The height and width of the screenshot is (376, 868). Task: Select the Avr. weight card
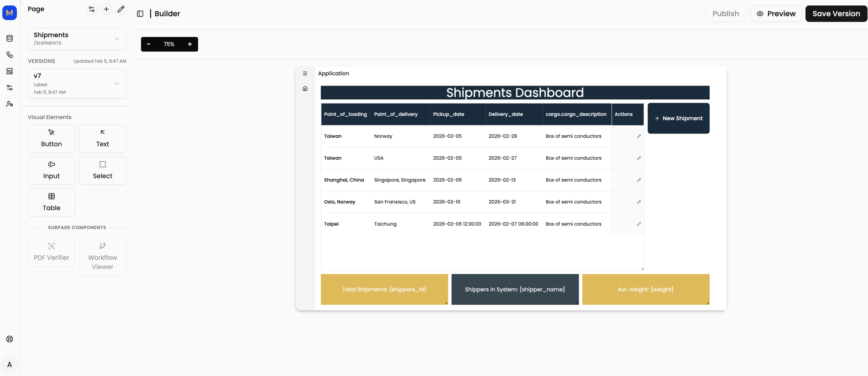click(646, 289)
